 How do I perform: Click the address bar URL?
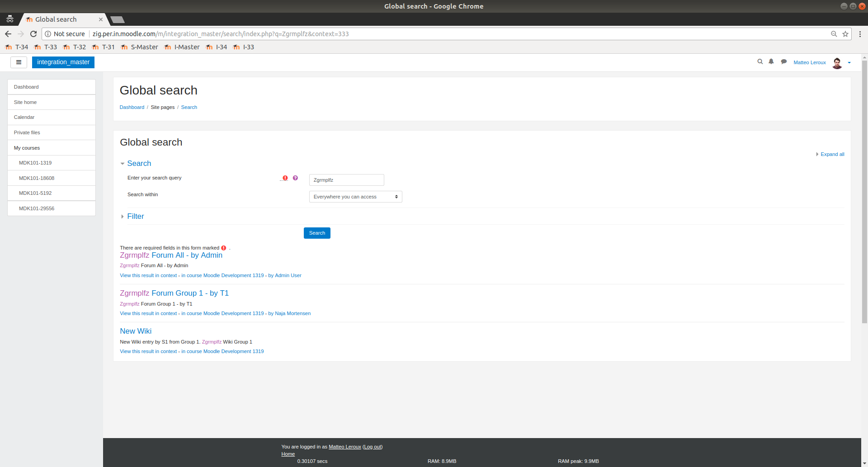pos(221,34)
